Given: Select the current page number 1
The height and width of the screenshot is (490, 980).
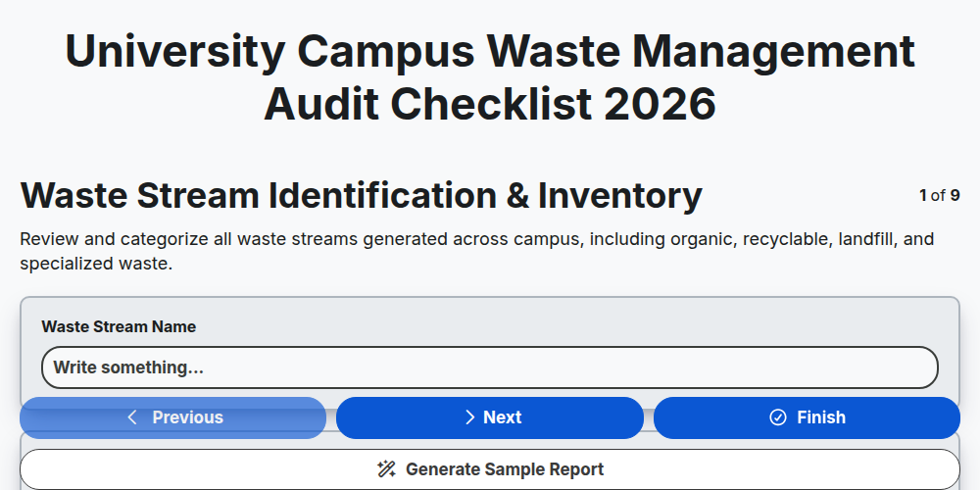Looking at the screenshot, I should (x=923, y=196).
